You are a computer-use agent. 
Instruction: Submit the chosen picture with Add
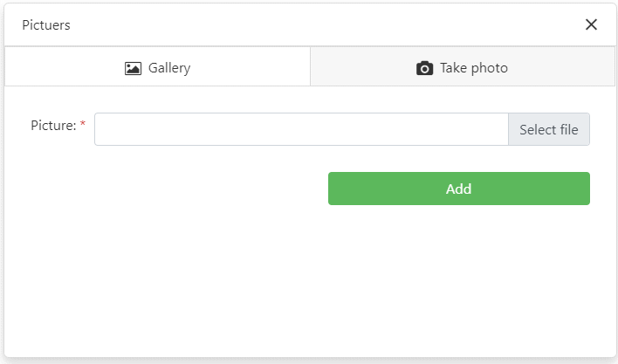[x=458, y=189]
